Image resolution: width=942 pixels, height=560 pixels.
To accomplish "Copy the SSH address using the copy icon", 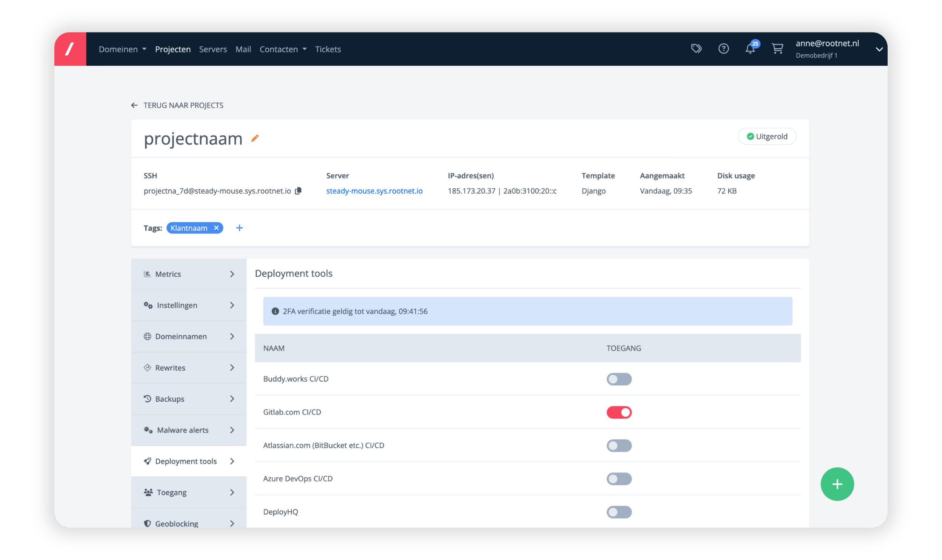I will click(298, 191).
